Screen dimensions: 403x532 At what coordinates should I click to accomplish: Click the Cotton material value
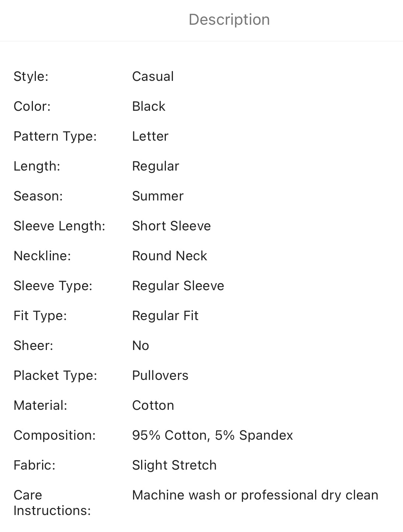(x=153, y=405)
